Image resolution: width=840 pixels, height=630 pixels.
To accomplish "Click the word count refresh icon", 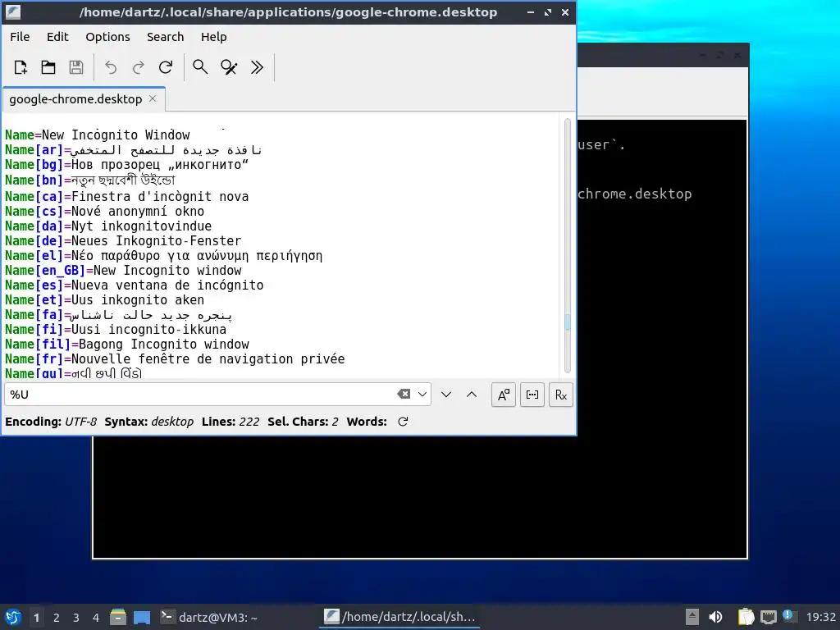I will (x=403, y=422).
